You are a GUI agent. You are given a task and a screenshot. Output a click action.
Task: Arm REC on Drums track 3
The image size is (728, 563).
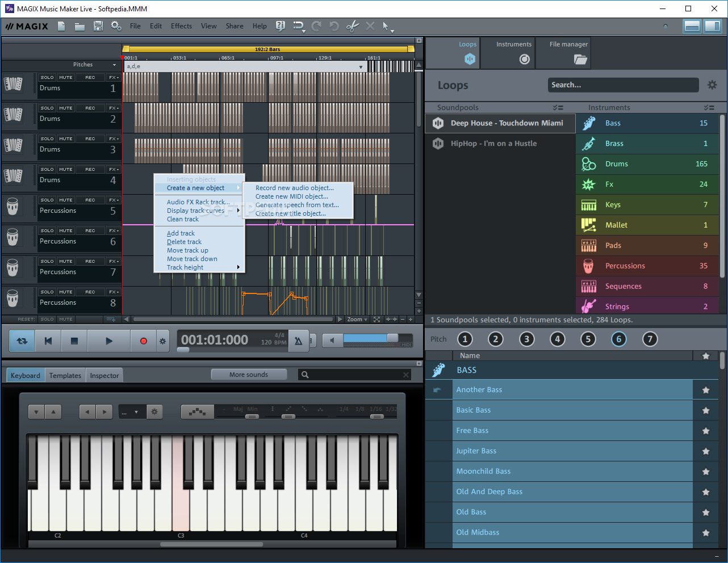(x=90, y=138)
